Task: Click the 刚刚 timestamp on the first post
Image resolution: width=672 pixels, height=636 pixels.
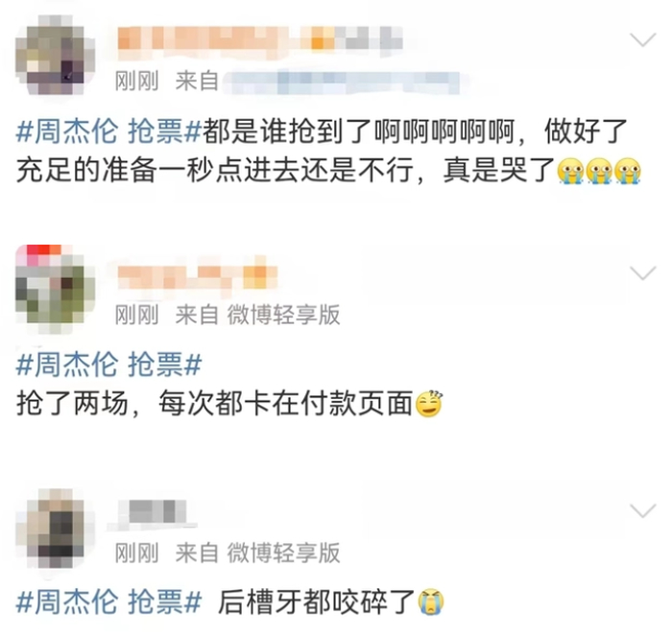Action: tap(136, 81)
